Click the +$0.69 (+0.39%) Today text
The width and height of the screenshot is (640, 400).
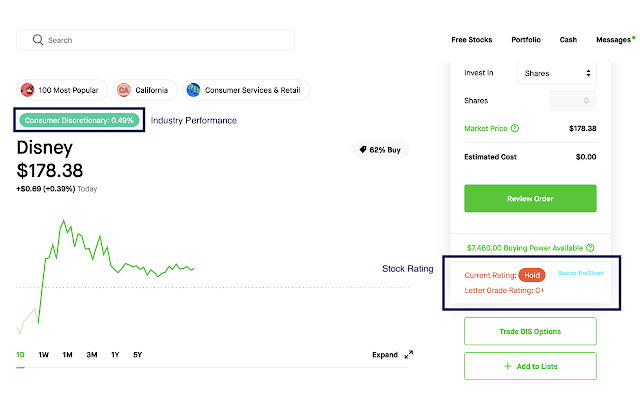coord(57,189)
